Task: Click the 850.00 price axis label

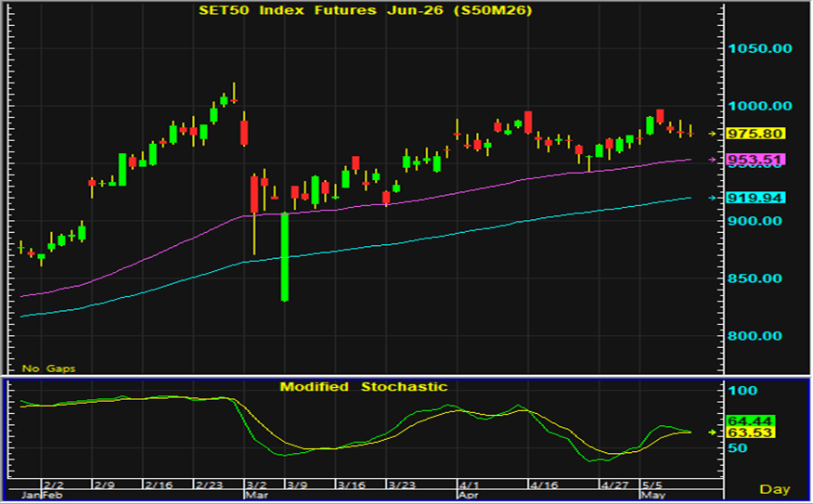Action: (x=755, y=278)
